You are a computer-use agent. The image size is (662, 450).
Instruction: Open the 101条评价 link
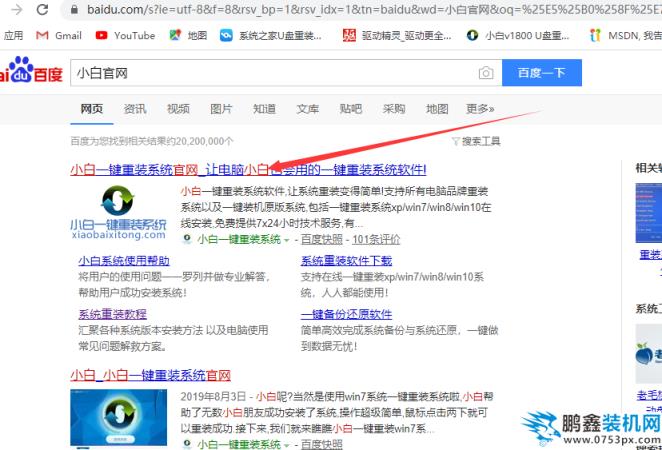pyautogui.click(x=376, y=239)
